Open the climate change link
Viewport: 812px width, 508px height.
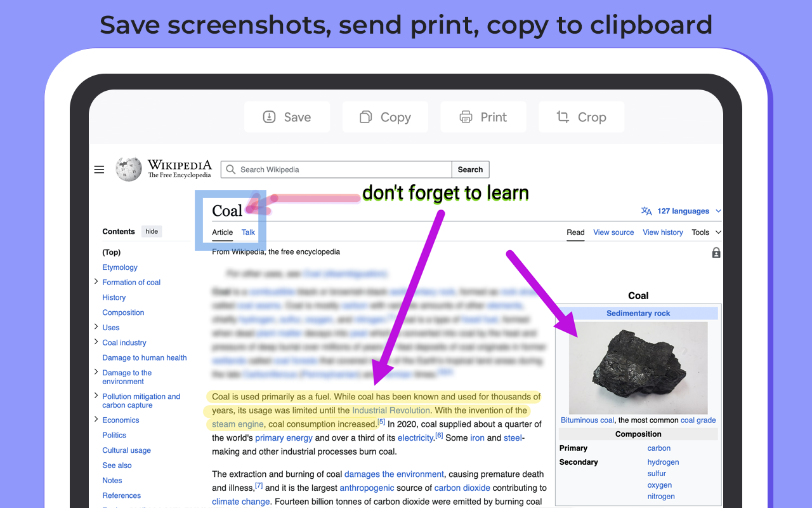tap(241, 502)
